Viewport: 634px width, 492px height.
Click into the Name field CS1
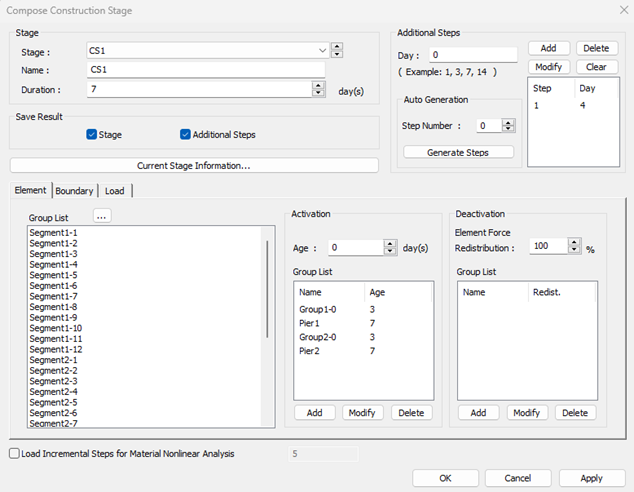pos(206,70)
